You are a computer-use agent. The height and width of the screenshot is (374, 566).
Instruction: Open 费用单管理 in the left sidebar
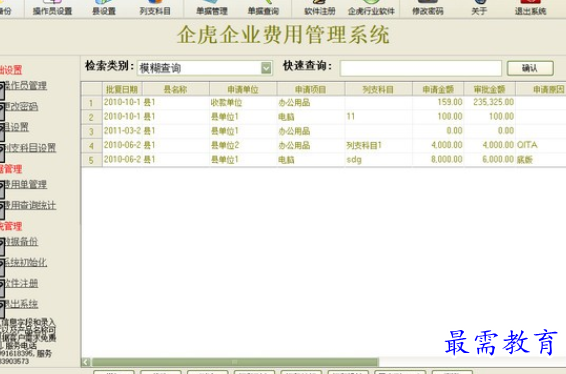click(x=25, y=184)
